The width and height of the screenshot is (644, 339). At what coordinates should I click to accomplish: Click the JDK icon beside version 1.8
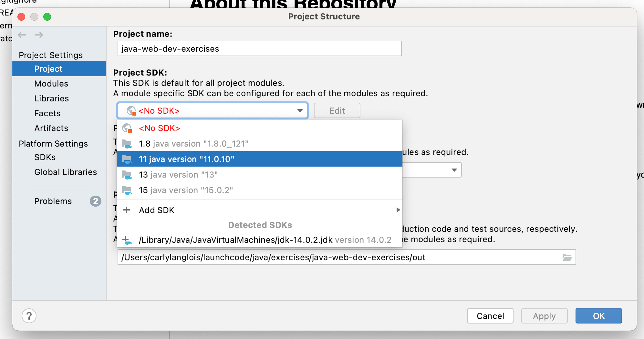[127, 144]
